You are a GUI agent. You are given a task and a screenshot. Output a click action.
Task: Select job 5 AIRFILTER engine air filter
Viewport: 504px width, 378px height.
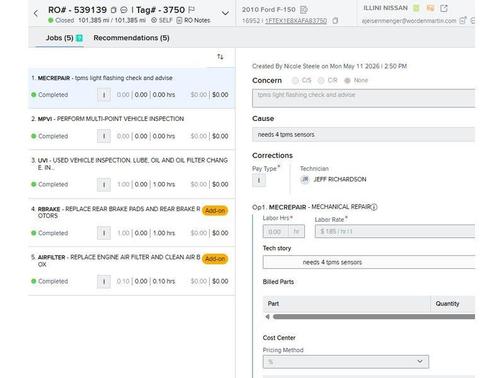click(x=131, y=271)
